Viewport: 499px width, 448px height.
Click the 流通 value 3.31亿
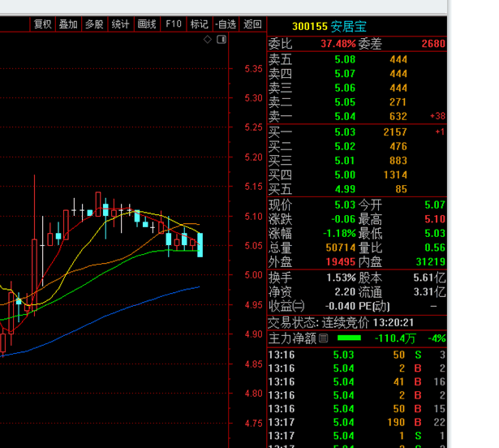coord(429,292)
